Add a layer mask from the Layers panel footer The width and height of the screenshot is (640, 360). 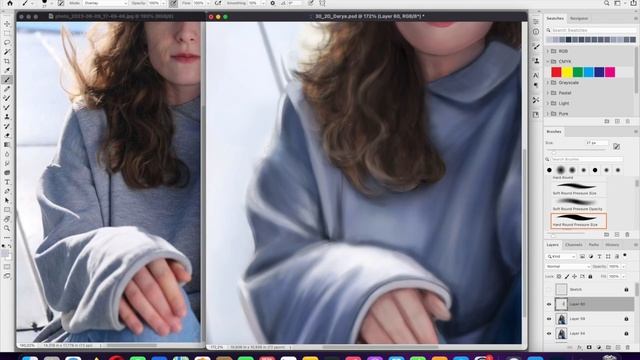[x=589, y=348]
